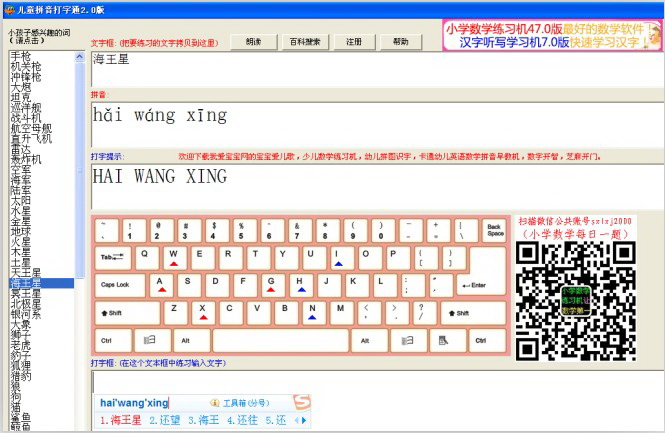Select 手枪 in the word list

[21, 56]
